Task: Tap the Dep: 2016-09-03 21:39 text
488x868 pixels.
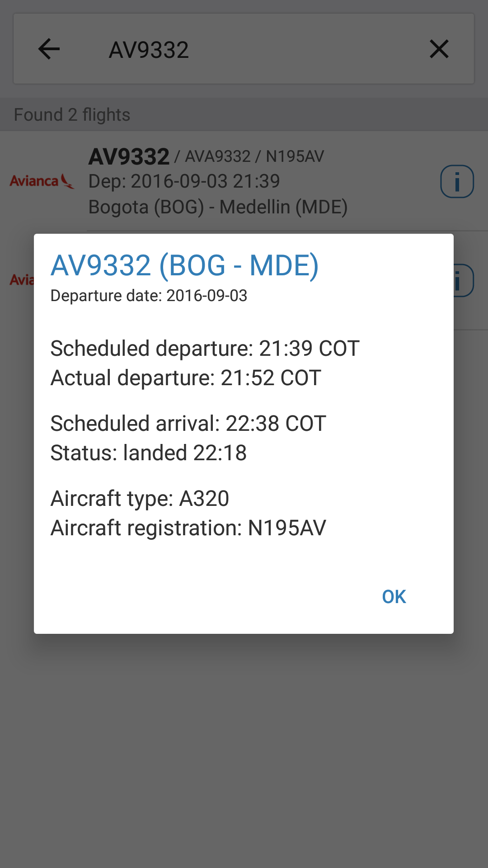Action: point(184,181)
